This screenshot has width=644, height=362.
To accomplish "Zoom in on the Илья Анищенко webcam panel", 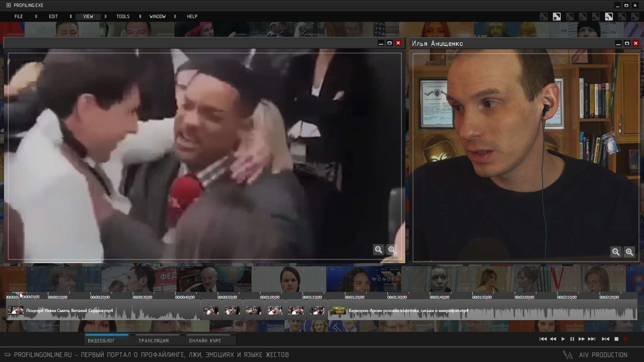I will click(629, 252).
